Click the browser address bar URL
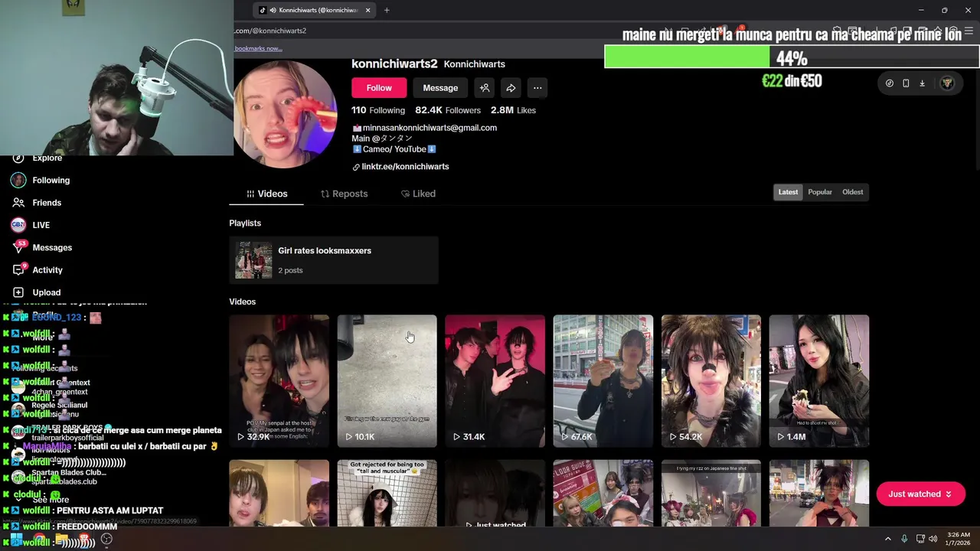Viewport: 980px width, 551px height. (x=269, y=31)
